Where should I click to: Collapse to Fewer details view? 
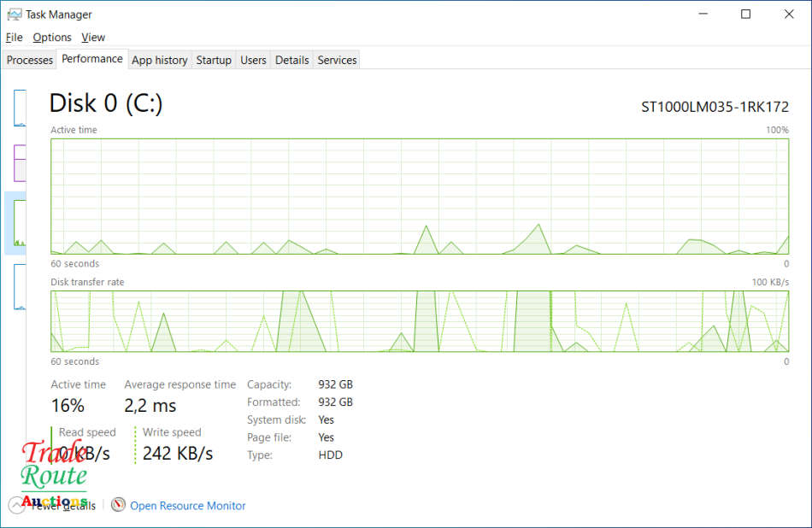click(60, 506)
